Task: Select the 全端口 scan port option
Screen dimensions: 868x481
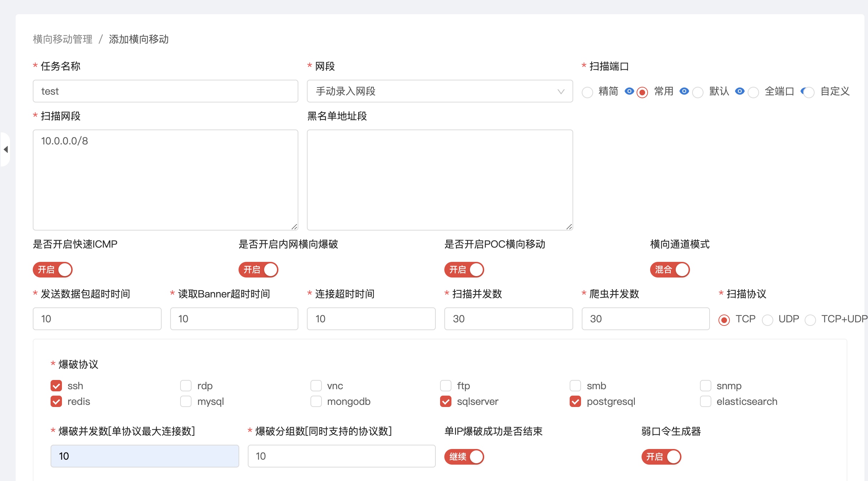Action: pyautogui.click(x=753, y=92)
